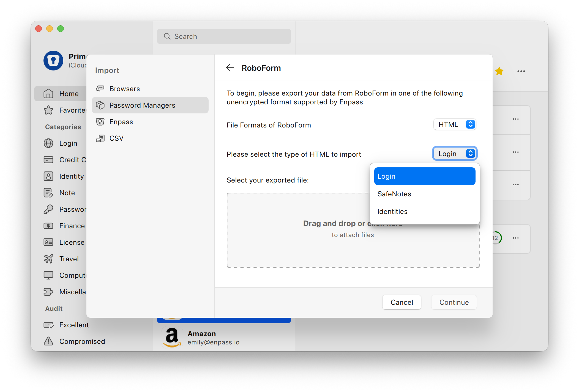579x392 pixels.
Task: Click the License category label
Action: [x=72, y=242]
